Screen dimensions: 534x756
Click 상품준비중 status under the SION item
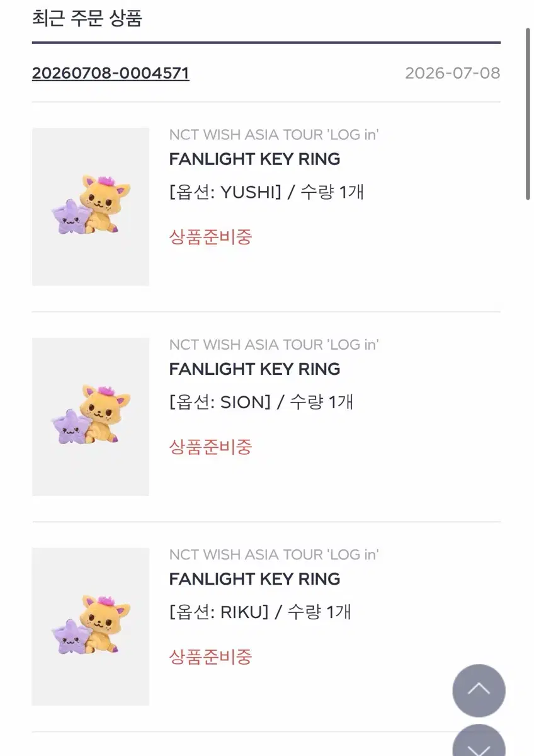click(x=210, y=447)
